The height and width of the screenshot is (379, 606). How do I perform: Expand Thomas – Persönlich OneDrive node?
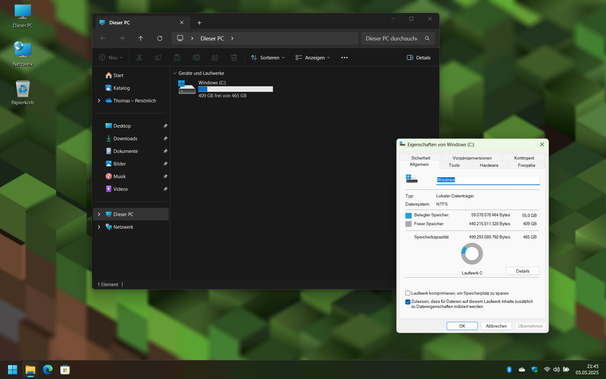point(99,100)
